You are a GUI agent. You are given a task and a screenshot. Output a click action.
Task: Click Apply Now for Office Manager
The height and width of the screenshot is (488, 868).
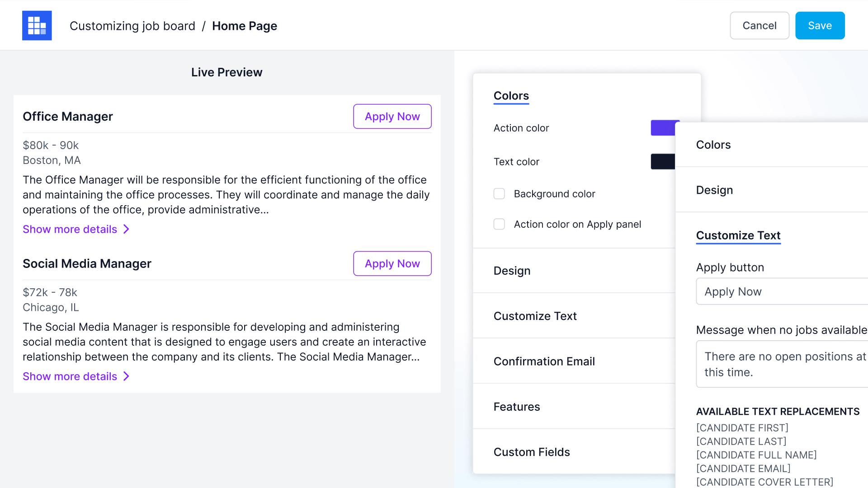coord(392,117)
